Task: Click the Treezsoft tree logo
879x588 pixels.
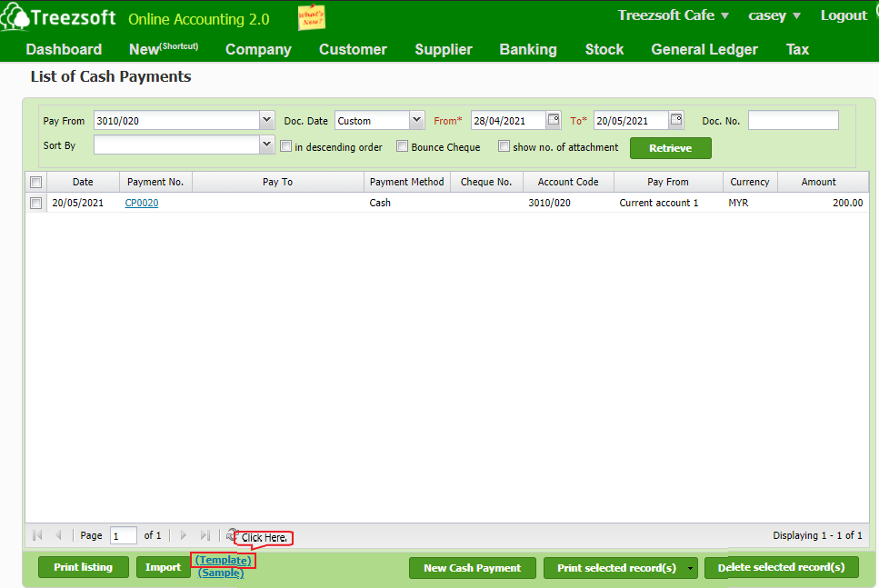Action: click(15, 17)
